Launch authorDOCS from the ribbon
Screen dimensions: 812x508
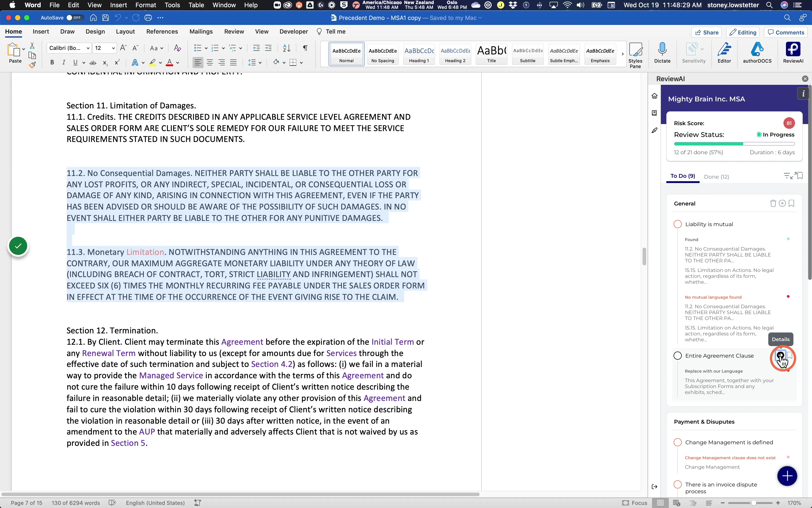[757, 52]
